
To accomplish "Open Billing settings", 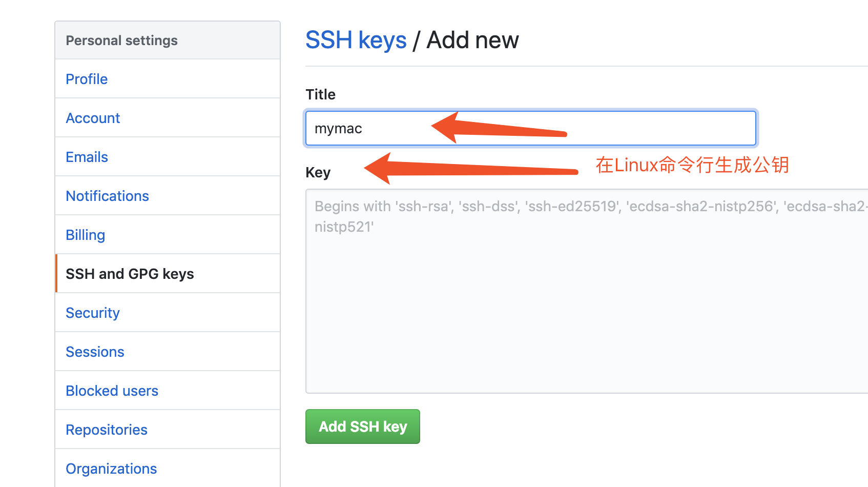I will click(85, 235).
